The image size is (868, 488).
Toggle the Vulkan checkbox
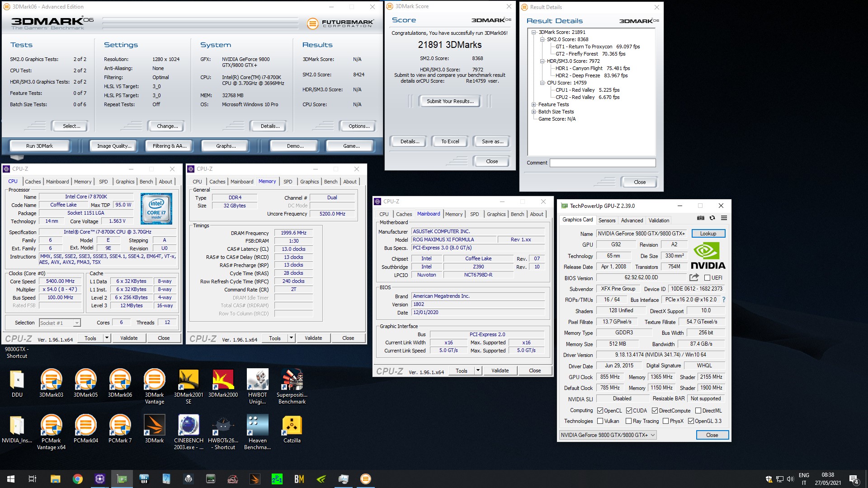pyautogui.click(x=600, y=421)
